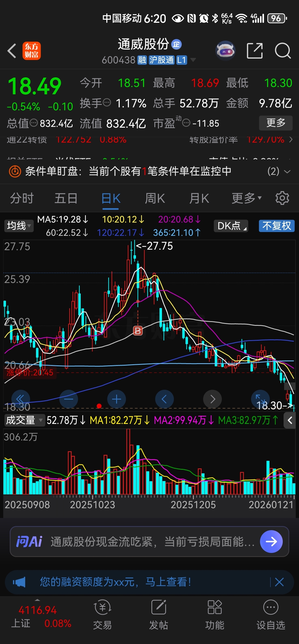Tap the share/export icon
Viewport: 299px width, 644px height.
coord(255,51)
